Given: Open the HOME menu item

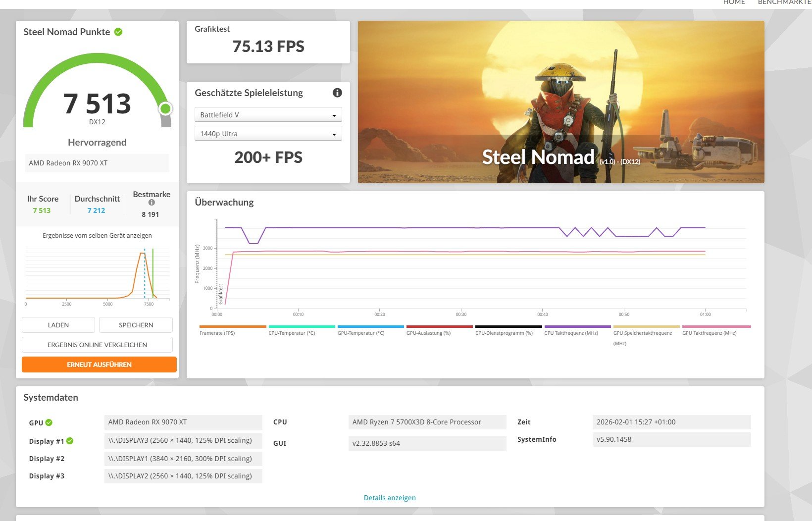Looking at the screenshot, I should [x=734, y=2].
